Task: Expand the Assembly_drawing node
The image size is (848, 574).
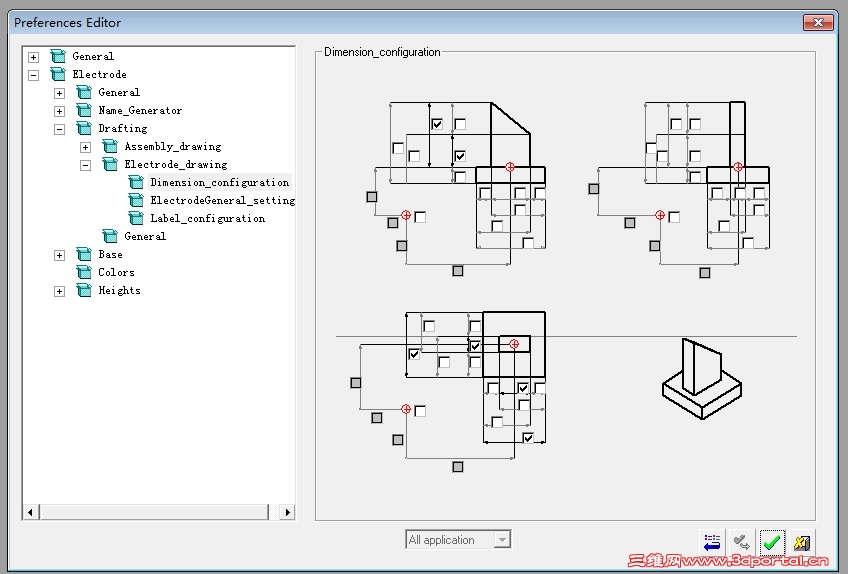Action: 85,147
